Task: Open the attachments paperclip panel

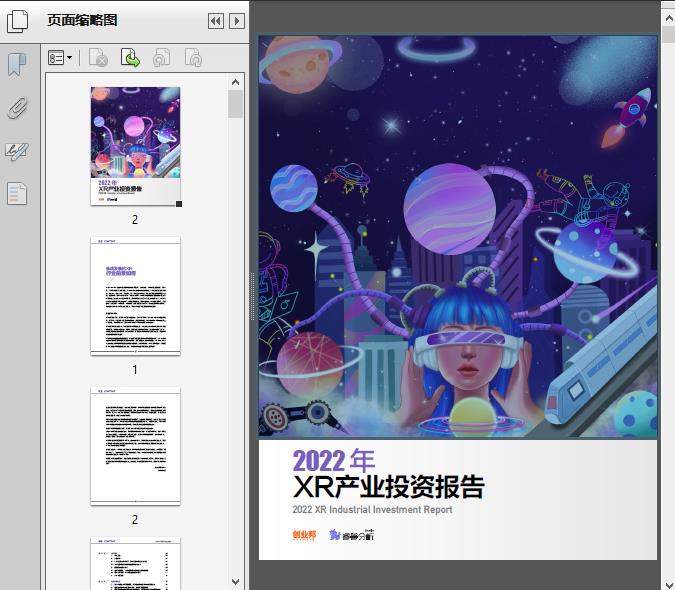Action: coord(17,108)
